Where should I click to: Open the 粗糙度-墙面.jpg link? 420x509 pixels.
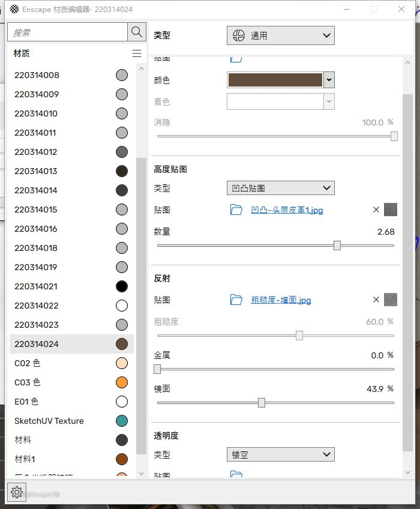coord(281,300)
